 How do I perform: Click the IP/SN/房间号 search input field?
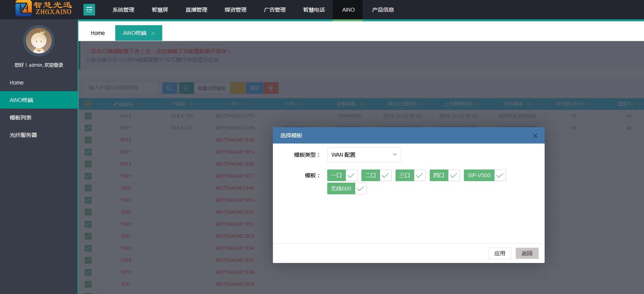(x=121, y=88)
